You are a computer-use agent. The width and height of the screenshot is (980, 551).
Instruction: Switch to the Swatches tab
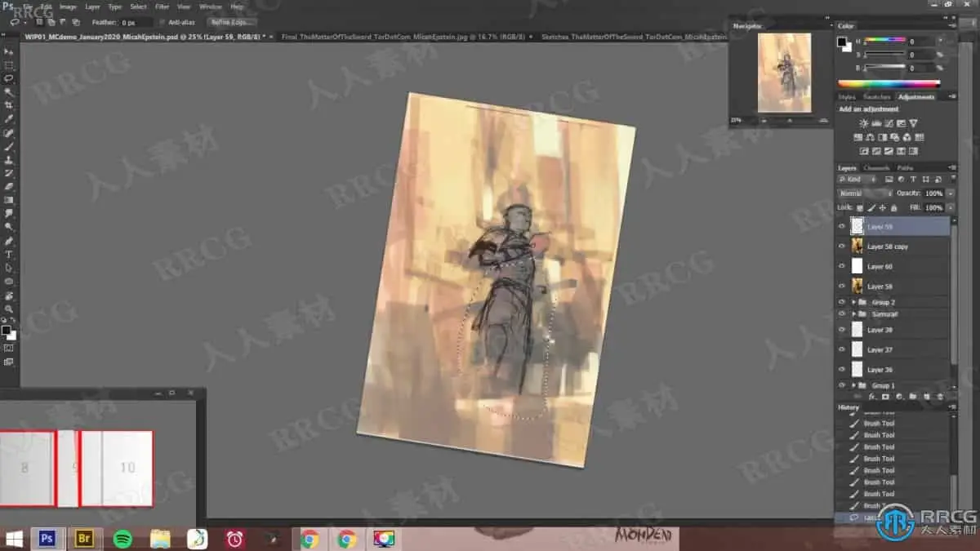tap(876, 97)
